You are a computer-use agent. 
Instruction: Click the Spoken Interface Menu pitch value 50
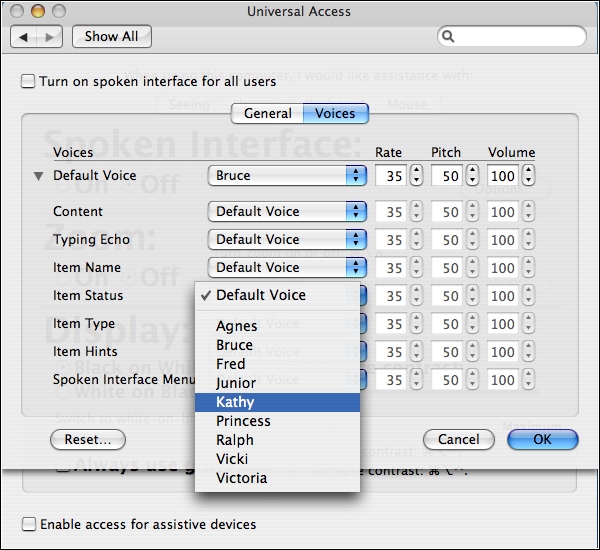point(447,380)
